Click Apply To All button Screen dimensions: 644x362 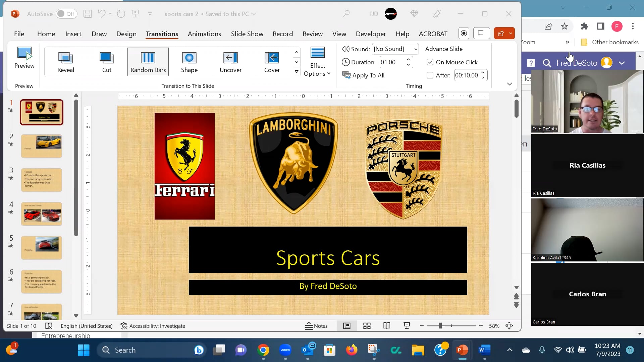(363, 75)
